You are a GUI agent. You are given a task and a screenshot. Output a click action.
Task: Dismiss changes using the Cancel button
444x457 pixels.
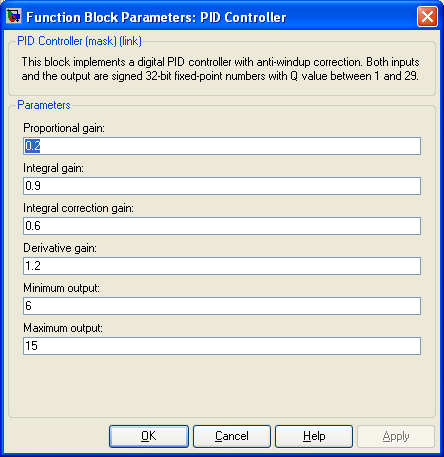tap(232, 436)
